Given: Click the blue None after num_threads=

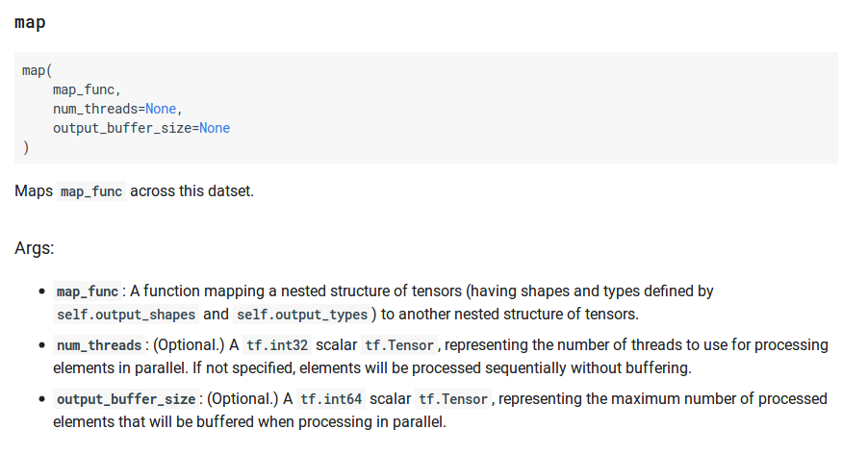Looking at the screenshot, I should pyautogui.click(x=161, y=109).
